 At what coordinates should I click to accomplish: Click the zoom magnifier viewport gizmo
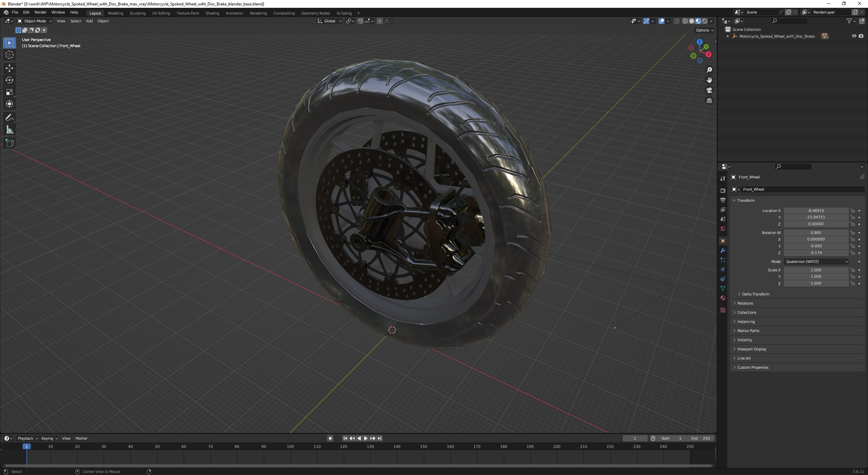[709, 70]
